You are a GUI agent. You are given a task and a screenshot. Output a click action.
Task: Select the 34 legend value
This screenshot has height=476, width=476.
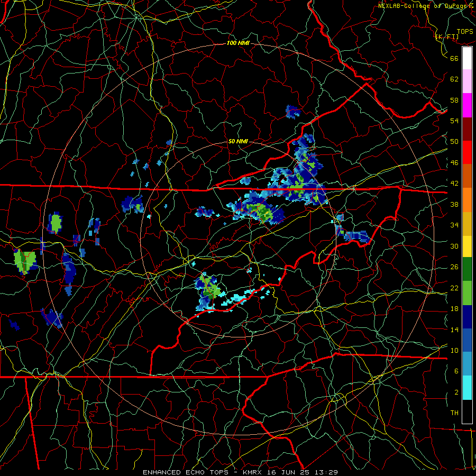click(x=454, y=225)
